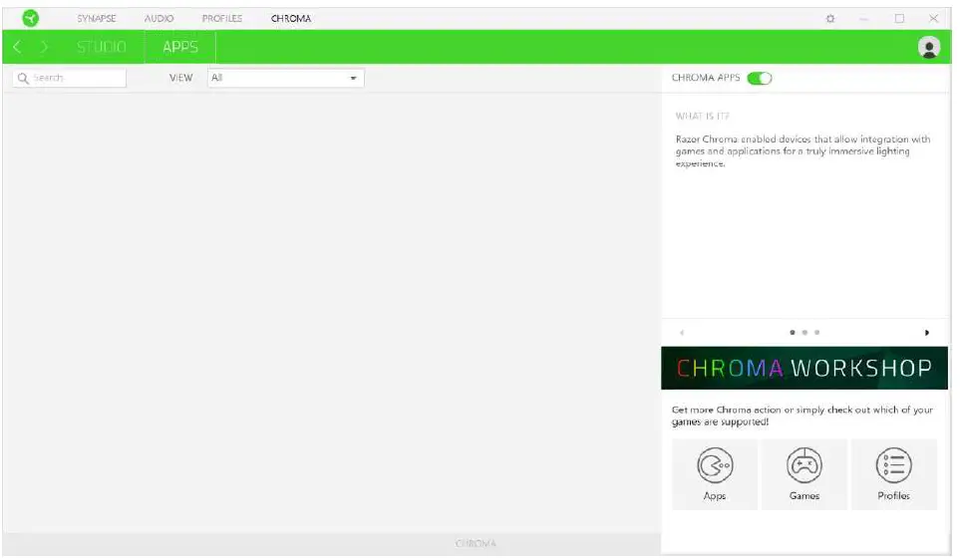Close the Razer Synapse window
Image resolution: width=960 pixels, height=560 pixels.
[x=934, y=18]
